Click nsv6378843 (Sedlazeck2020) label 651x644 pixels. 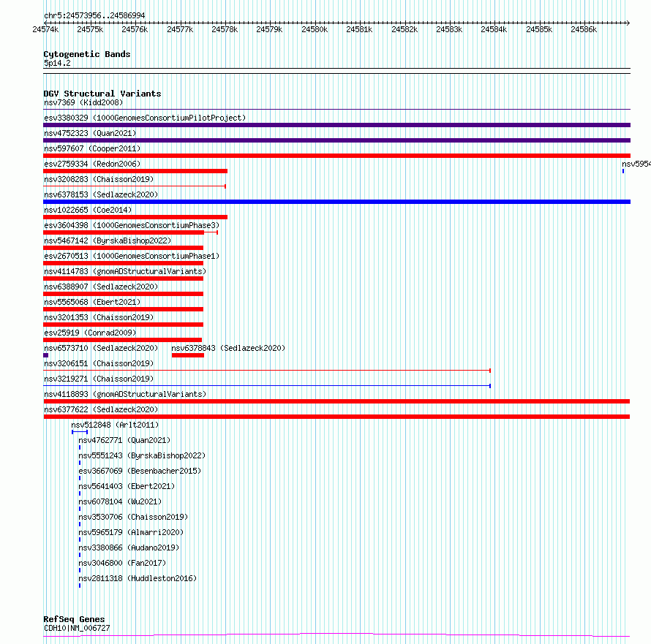tap(228, 348)
